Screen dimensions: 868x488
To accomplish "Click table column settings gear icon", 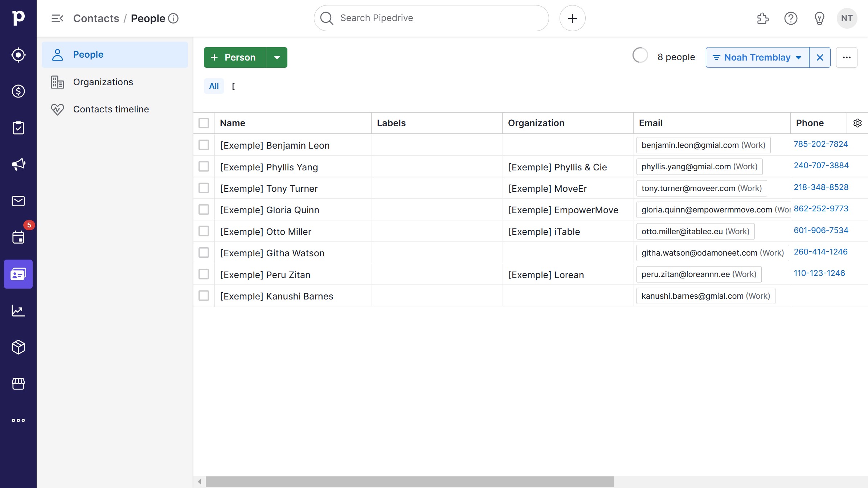I will [x=857, y=123].
